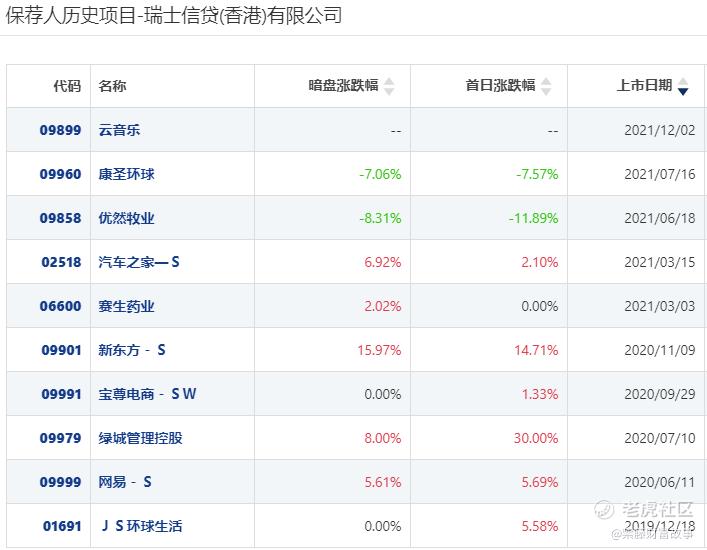The height and width of the screenshot is (550, 707).
Task: Open stock code 01691 link
Action: 60,526
